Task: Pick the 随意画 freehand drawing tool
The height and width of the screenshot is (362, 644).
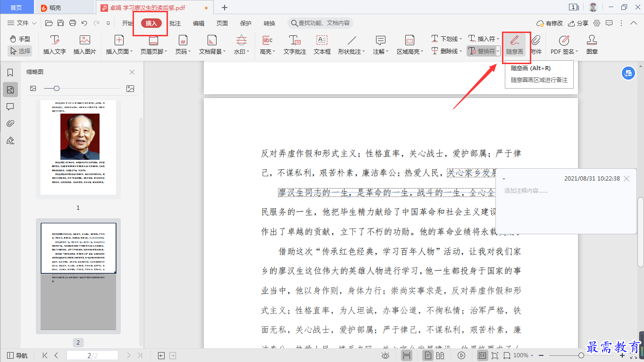Action: click(x=515, y=45)
